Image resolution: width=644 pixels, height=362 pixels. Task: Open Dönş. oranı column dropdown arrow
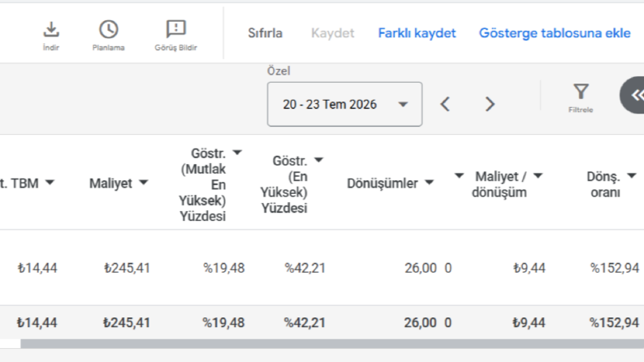point(632,175)
